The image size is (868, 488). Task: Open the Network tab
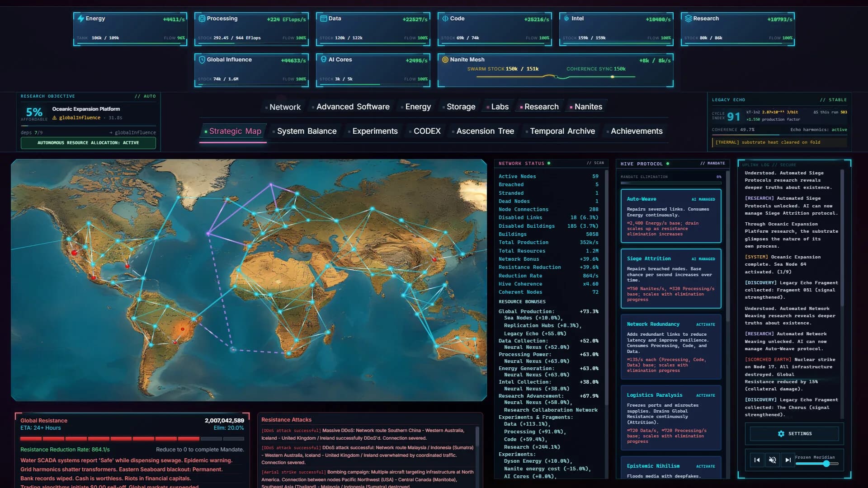[283, 107]
